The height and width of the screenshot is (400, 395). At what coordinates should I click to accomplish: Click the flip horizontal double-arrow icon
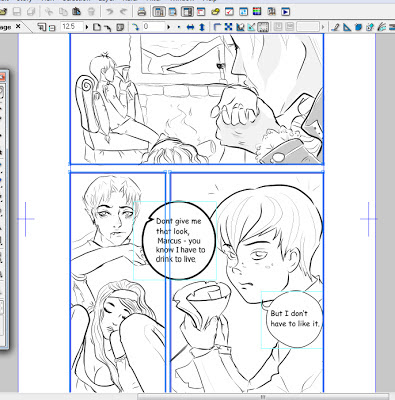(190, 27)
